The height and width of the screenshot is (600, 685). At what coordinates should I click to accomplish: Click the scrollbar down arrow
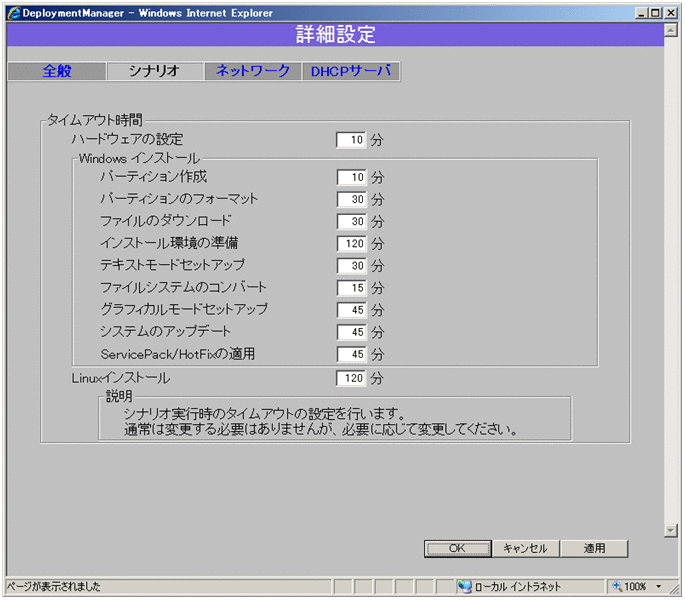tap(671, 530)
